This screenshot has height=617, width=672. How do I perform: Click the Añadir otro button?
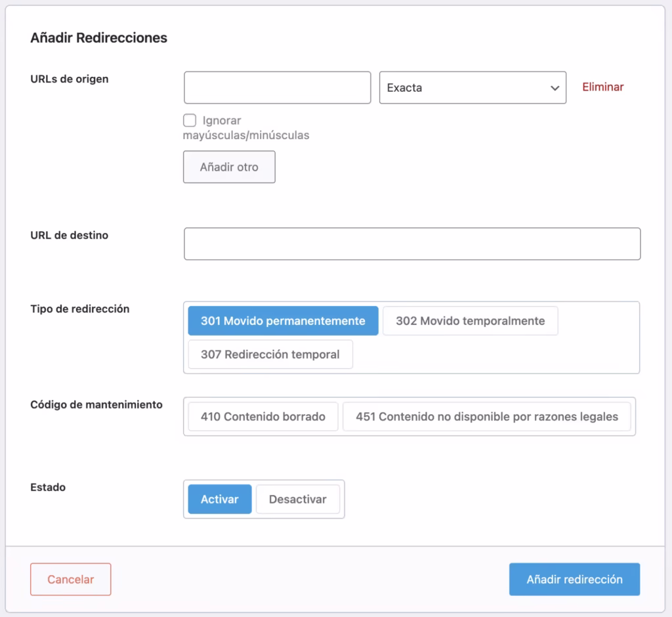pyautogui.click(x=229, y=167)
